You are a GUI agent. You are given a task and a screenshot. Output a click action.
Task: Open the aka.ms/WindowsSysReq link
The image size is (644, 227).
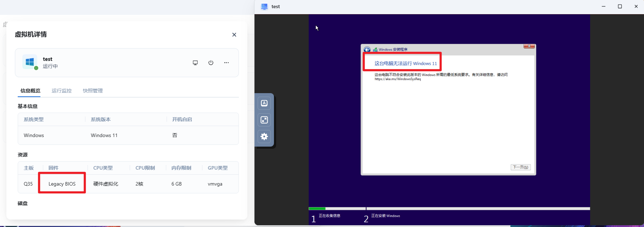click(398, 79)
